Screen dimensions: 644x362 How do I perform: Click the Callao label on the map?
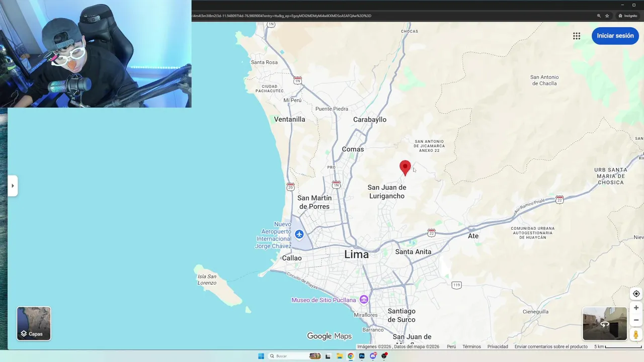pyautogui.click(x=292, y=258)
